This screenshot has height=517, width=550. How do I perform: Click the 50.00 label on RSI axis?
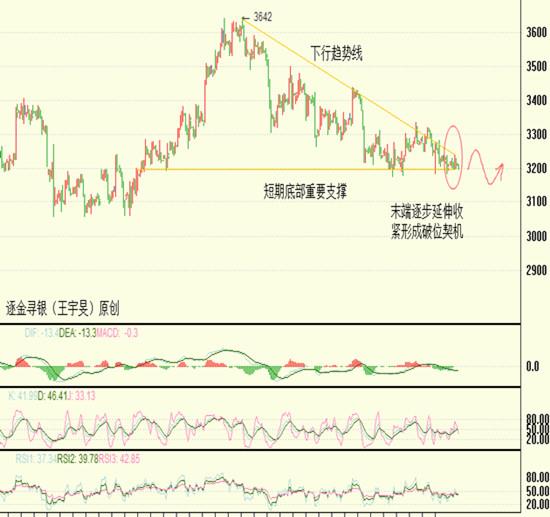538,491
